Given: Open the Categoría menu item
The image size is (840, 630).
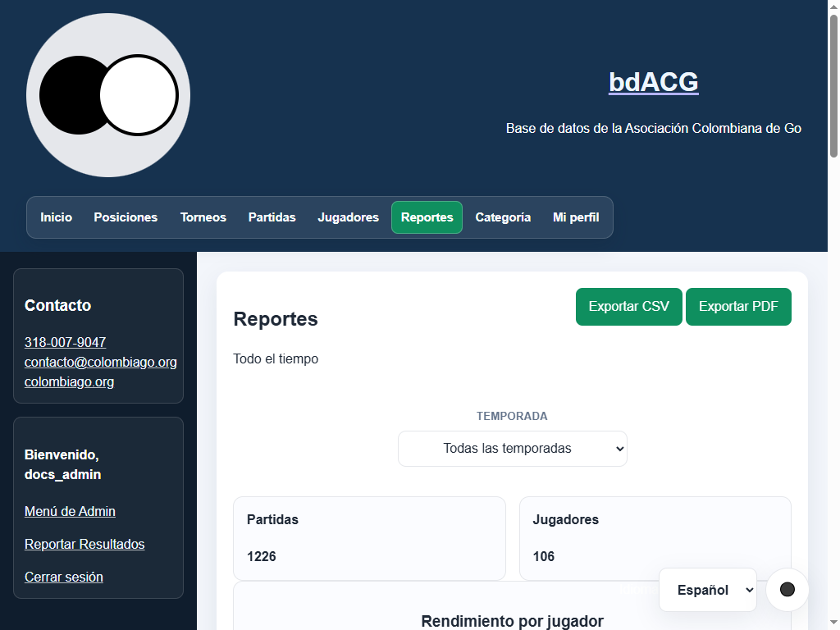Looking at the screenshot, I should pos(503,217).
